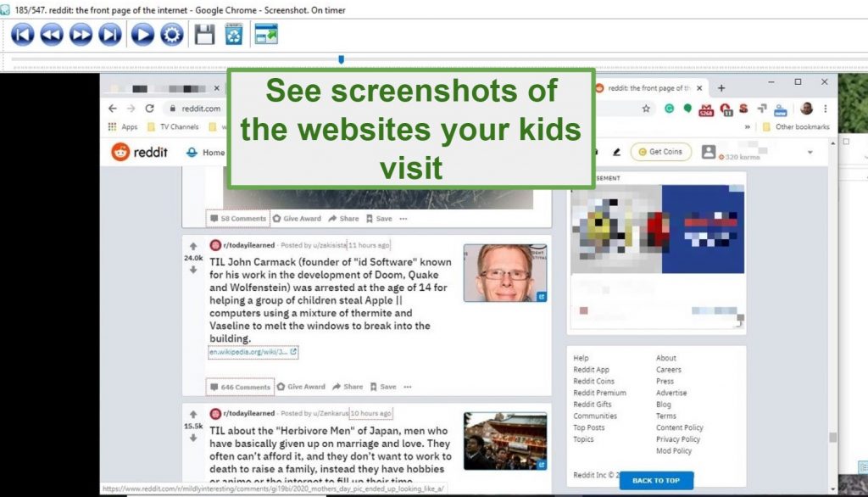Screen dimensions: 868x497
Task: Click the export window icon in toolbar
Action: (x=265, y=35)
